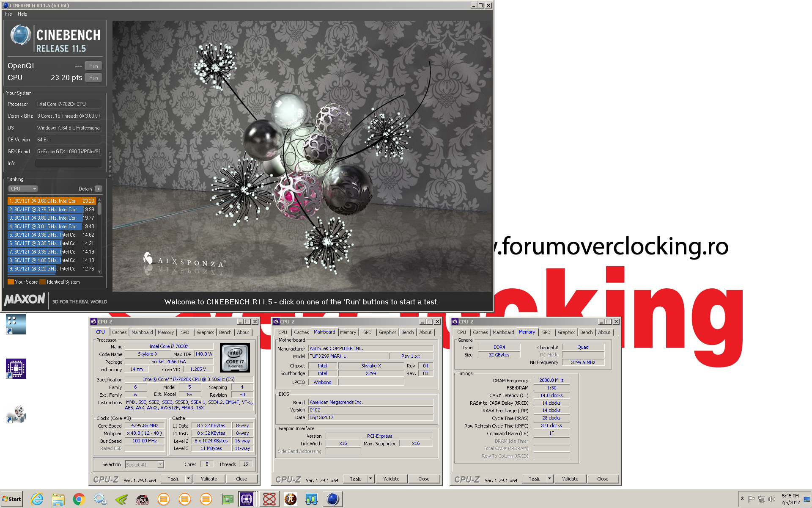Click the third orange circular taskbar icon
The image size is (812, 508).
click(x=206, y=499)
